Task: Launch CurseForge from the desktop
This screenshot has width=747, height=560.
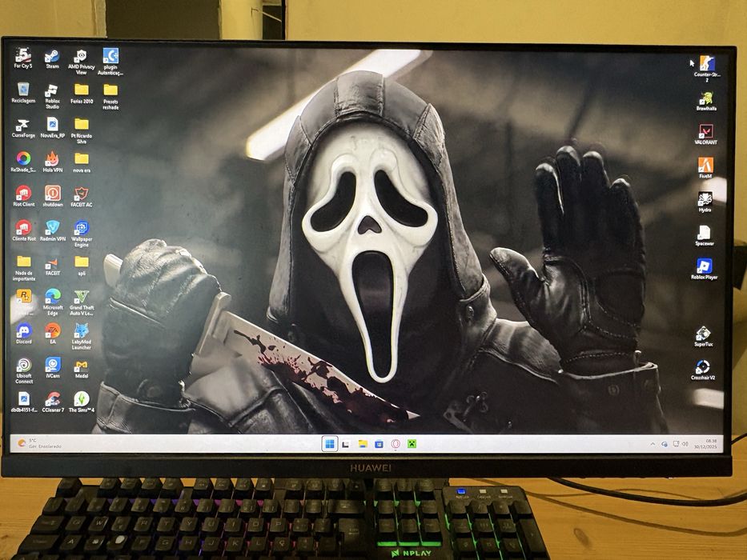Action: click(x=23, y=129)
